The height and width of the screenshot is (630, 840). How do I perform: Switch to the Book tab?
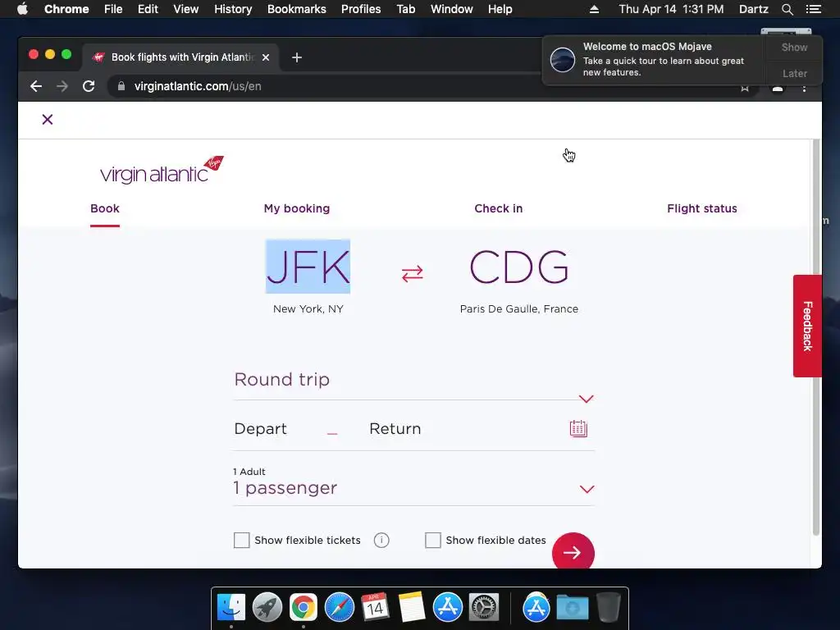[x=105, y=208]
